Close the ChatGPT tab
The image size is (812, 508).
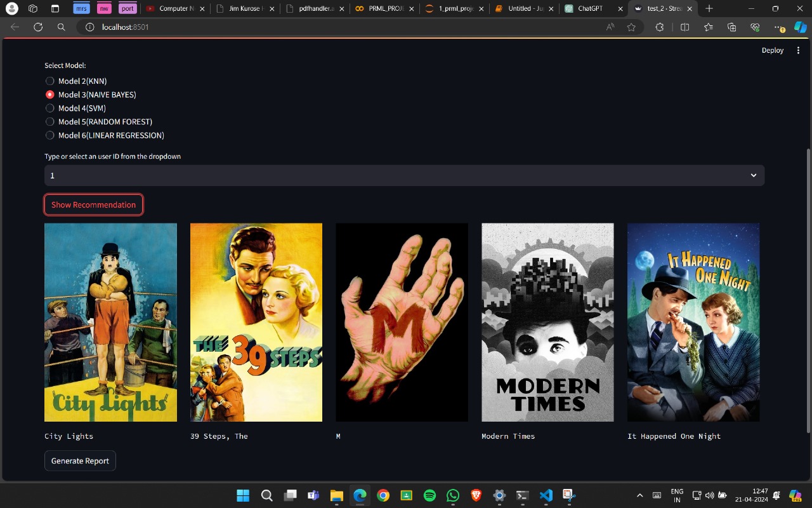point(620,9)
